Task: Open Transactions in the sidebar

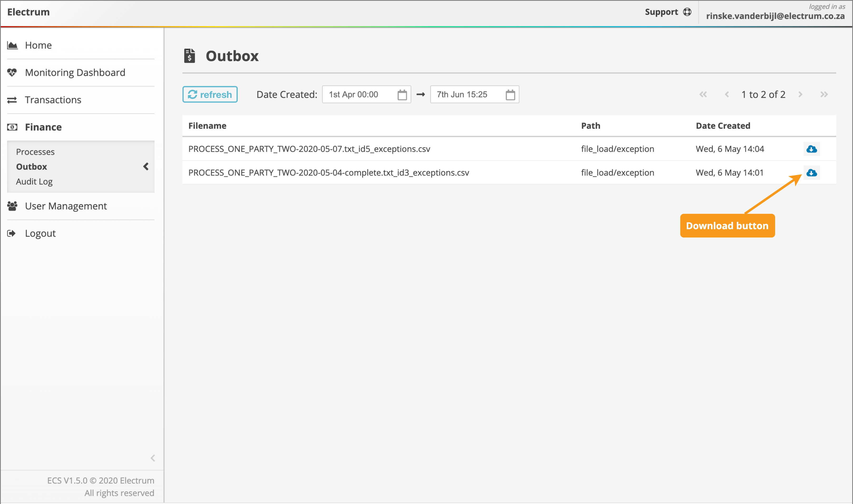Action: 53,100
